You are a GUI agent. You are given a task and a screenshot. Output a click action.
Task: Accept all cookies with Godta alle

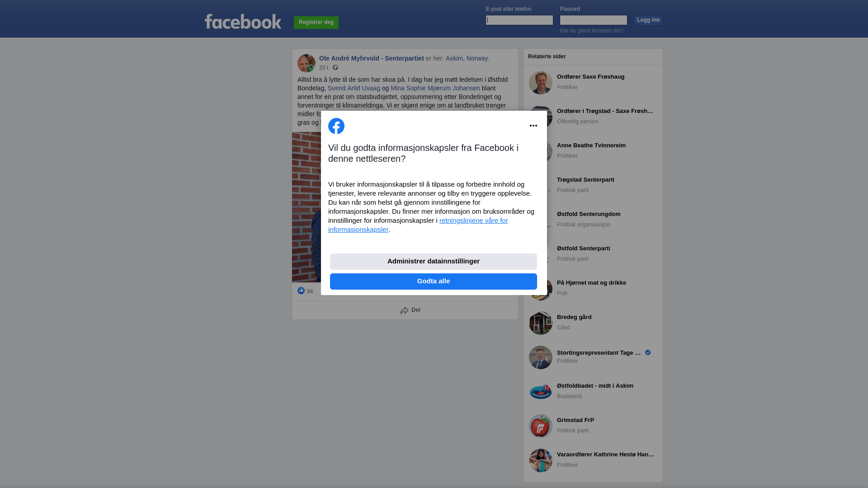(434, 282)
